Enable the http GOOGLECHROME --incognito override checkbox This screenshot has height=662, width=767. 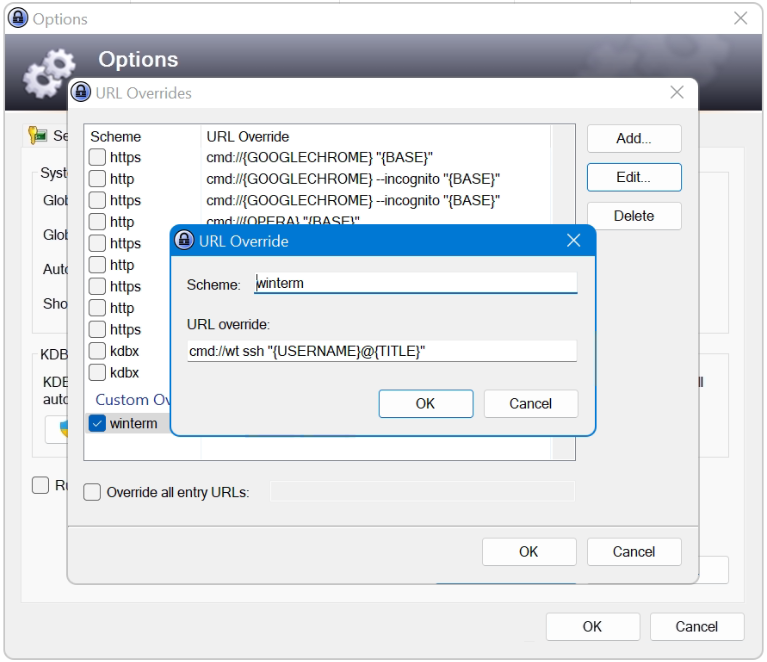tap(97, 179)
